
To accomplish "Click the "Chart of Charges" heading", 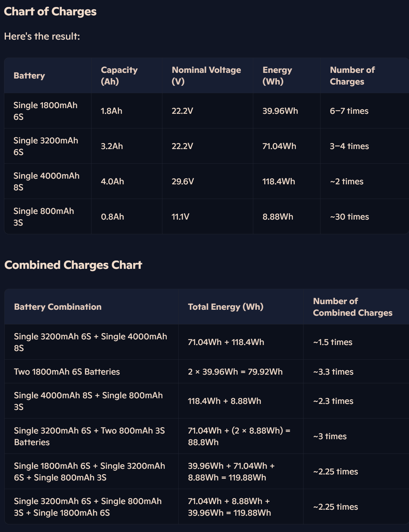I will pos(50,12).
